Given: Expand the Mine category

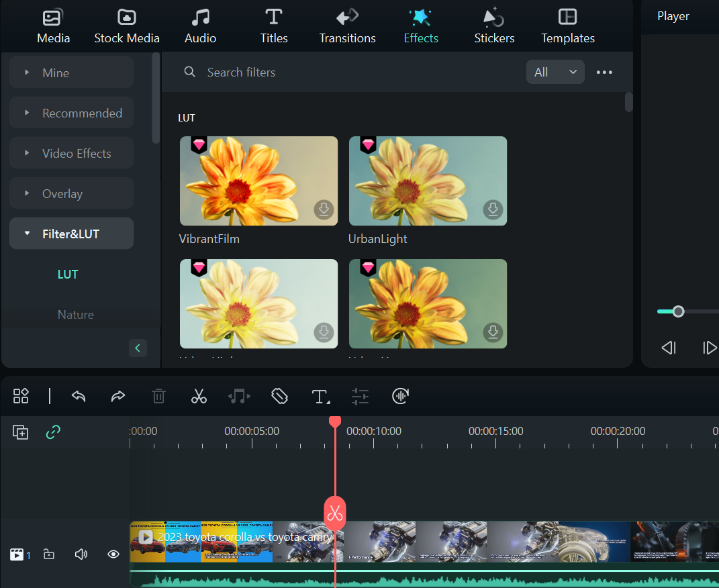Looking at the screenshot, I should [72, 72].
